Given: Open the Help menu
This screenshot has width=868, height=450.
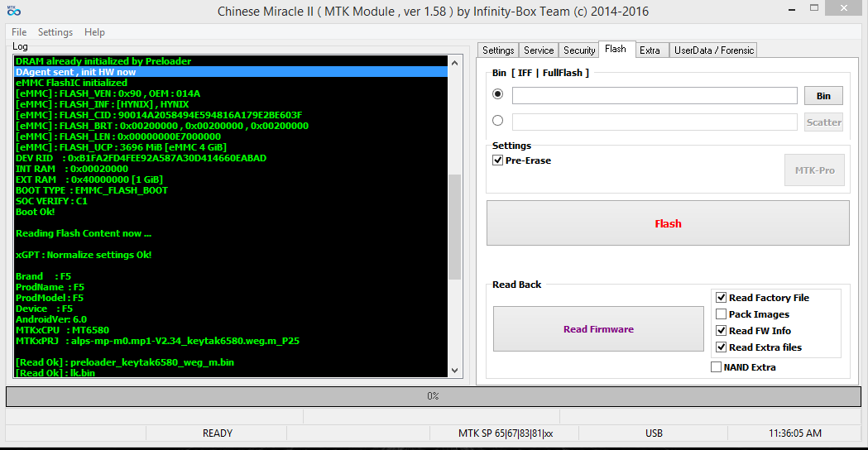Looking at the screenshot, I should point(94,32).
